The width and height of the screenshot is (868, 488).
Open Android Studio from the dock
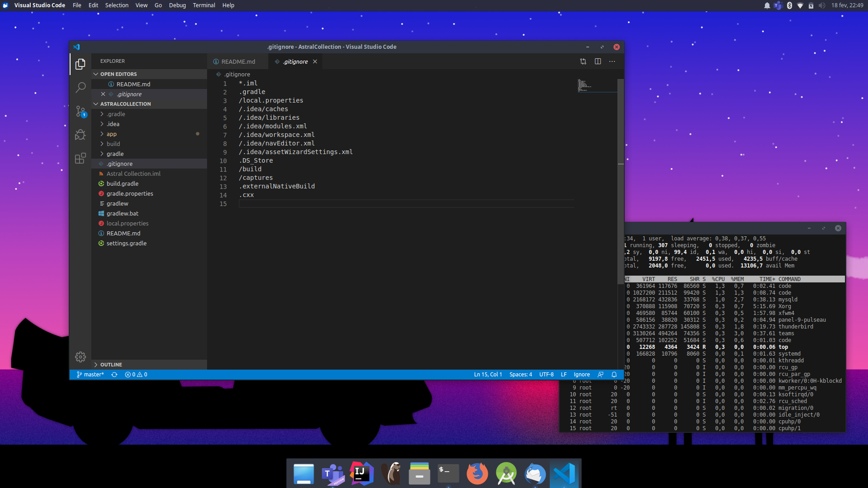506,474
